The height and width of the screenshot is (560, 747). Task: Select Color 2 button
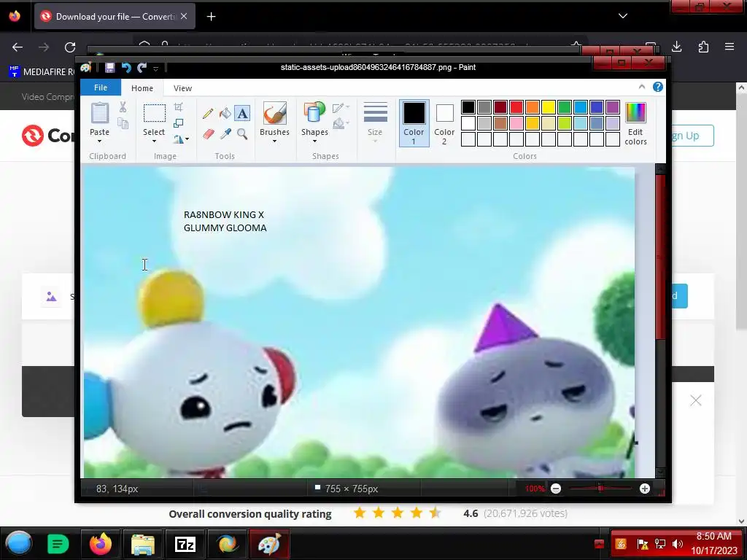tap(444, 122)
